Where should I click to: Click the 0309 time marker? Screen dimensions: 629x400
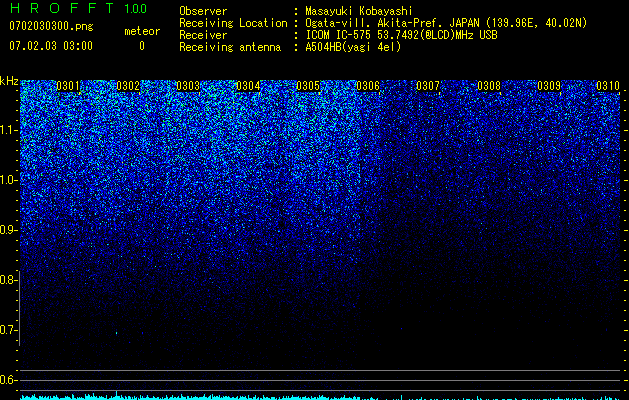click(549, 86)
